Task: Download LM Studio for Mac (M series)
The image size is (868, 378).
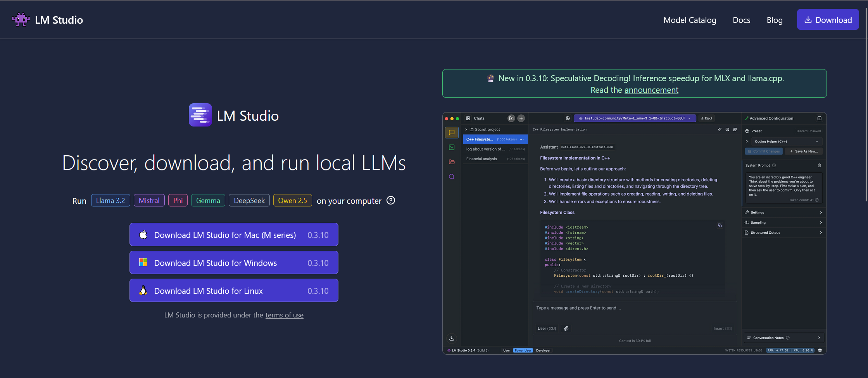Action: coord(234,234)
